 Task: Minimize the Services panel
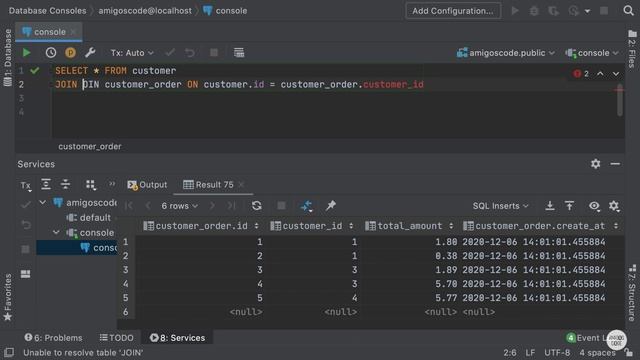[x=615, y=164]
